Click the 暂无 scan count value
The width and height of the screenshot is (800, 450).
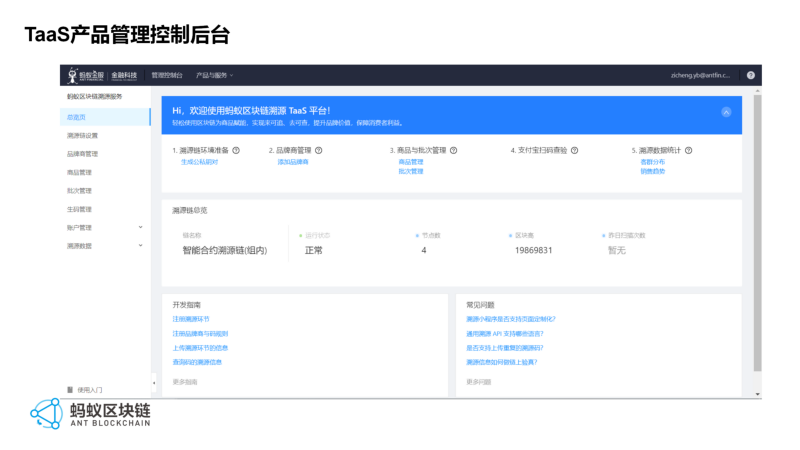[x=616, y=251]
